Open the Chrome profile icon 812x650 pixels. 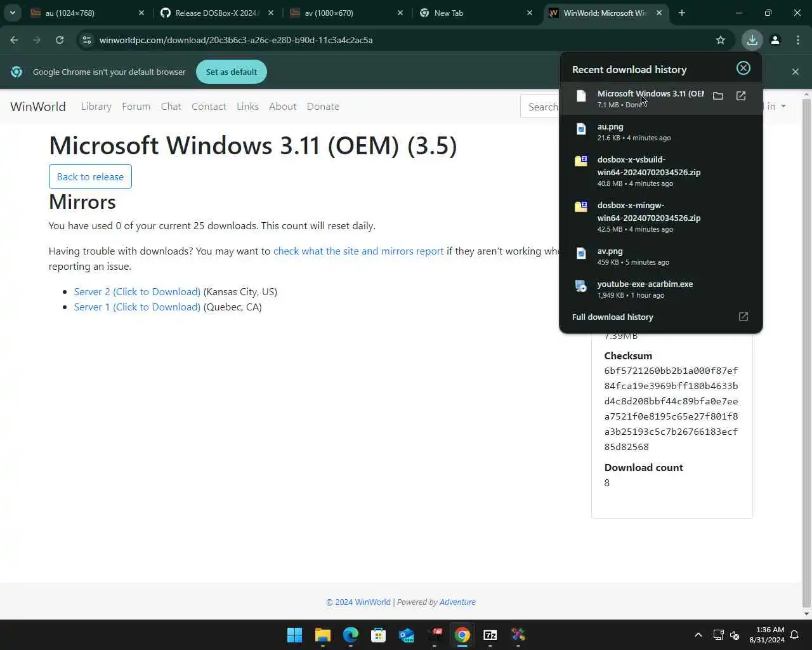(775, 40)
